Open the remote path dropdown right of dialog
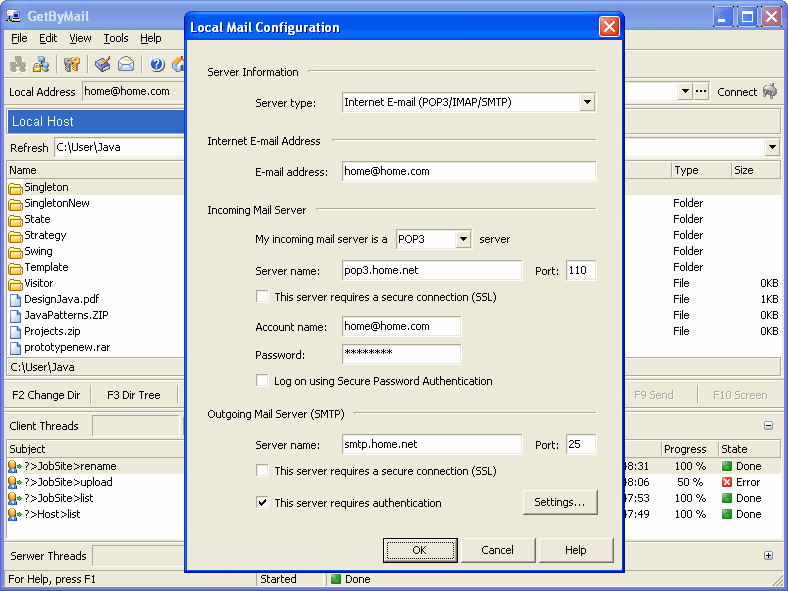The height and width of the screenshot is (591, 788). click(x=772, y=147)
